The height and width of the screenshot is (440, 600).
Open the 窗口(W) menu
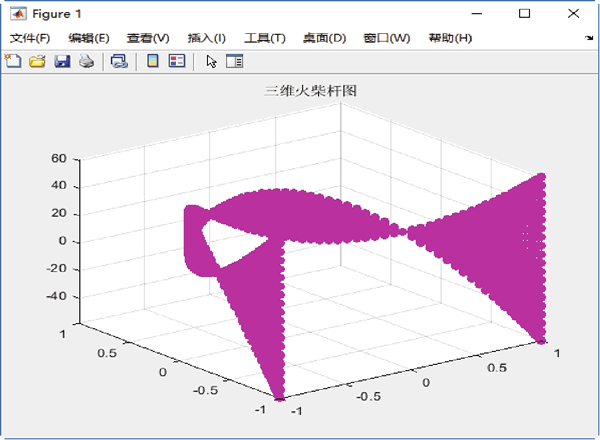387,38
